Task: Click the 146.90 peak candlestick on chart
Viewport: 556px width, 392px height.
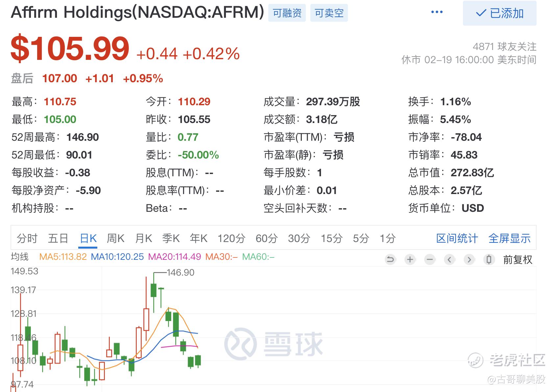Action: pyautogui.click(x=154, y=289)
